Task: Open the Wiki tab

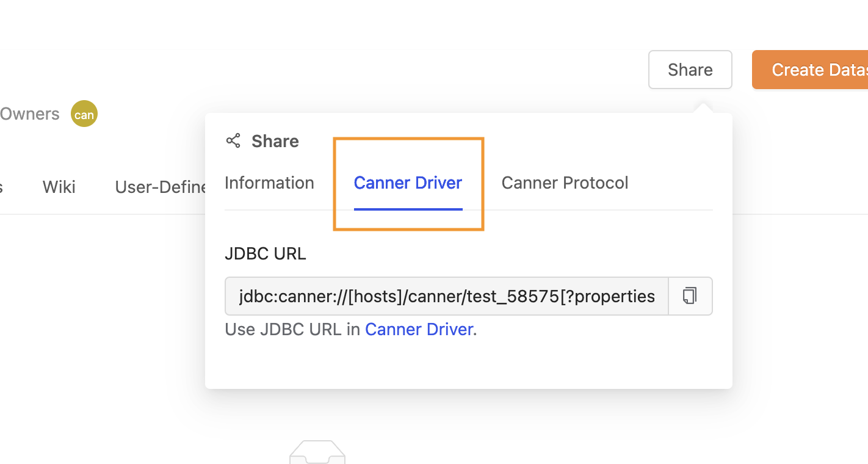Action: point(59,187)
